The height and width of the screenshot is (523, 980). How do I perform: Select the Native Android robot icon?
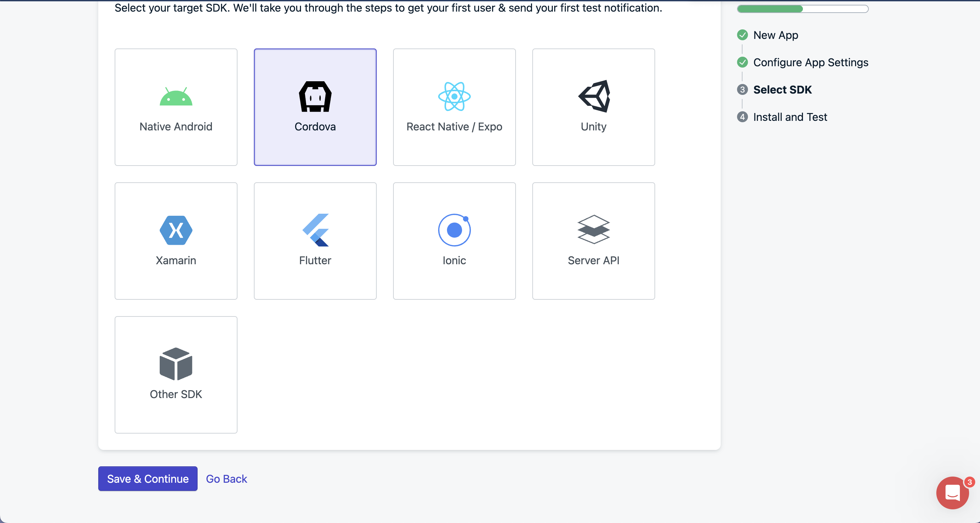(176, 96)
